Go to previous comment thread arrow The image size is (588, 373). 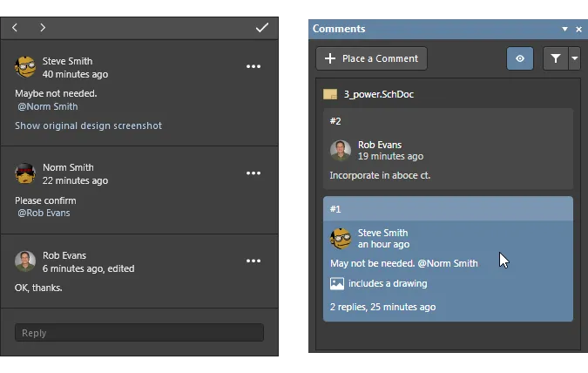point(15,27)
